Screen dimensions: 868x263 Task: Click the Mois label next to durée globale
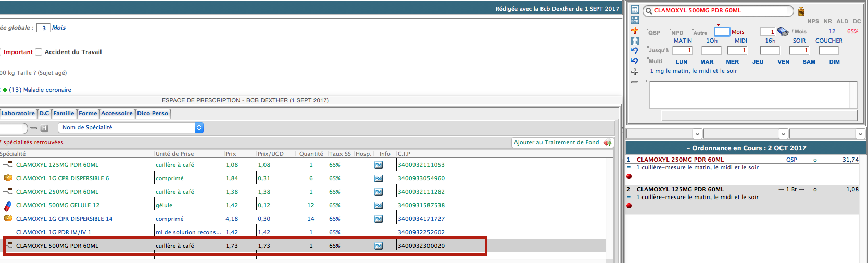[59, 28]
